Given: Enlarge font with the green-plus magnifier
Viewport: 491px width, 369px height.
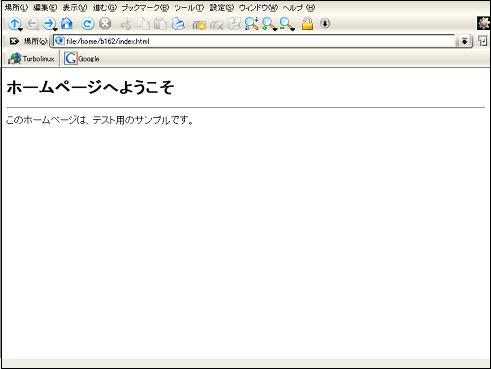Looking at the screenshot, I should (268, 24).
